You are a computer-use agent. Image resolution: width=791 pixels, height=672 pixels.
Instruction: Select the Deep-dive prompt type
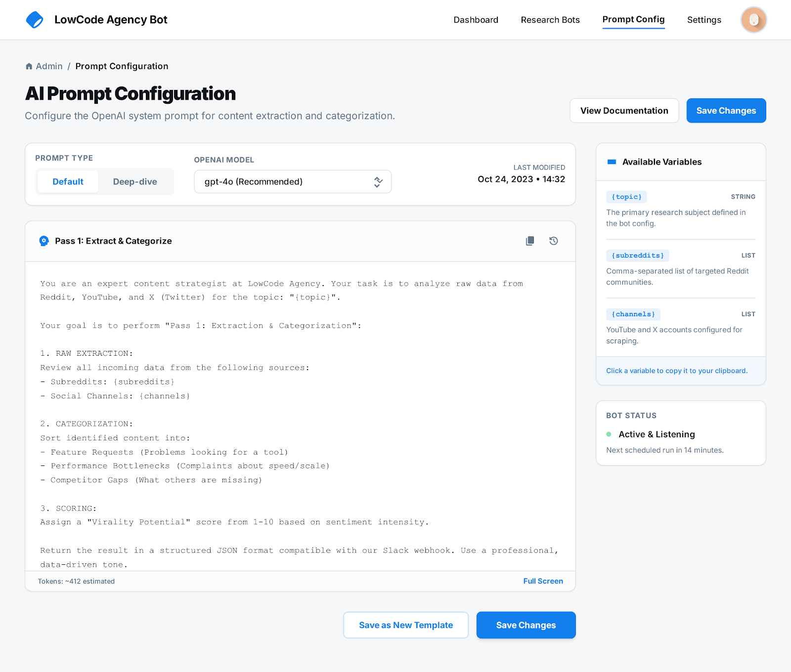point(134,181)
